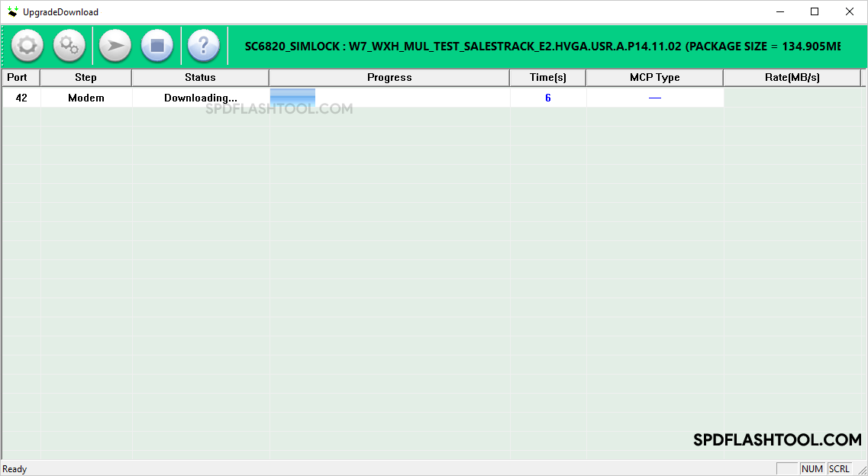The width and height of the screenshot is (868, 476).
Task: Click the SC6820_SIMLOCK package title text
Action: coord(543,47)
